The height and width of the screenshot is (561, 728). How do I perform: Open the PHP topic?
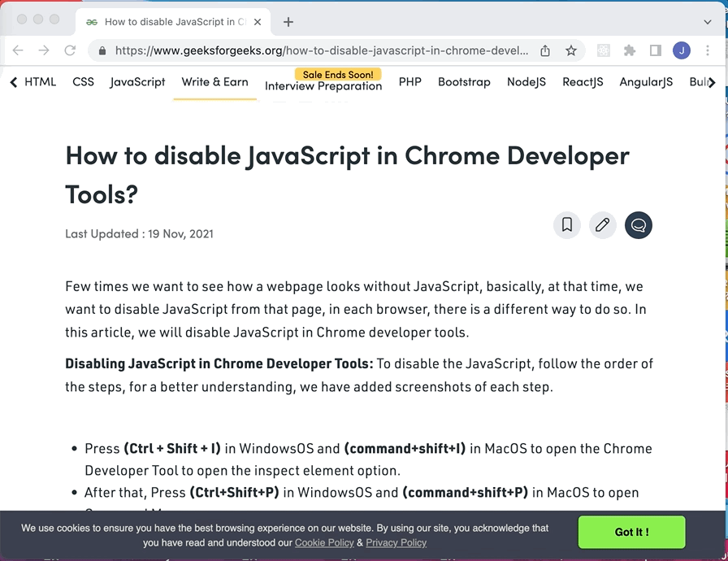coord(410,82)
